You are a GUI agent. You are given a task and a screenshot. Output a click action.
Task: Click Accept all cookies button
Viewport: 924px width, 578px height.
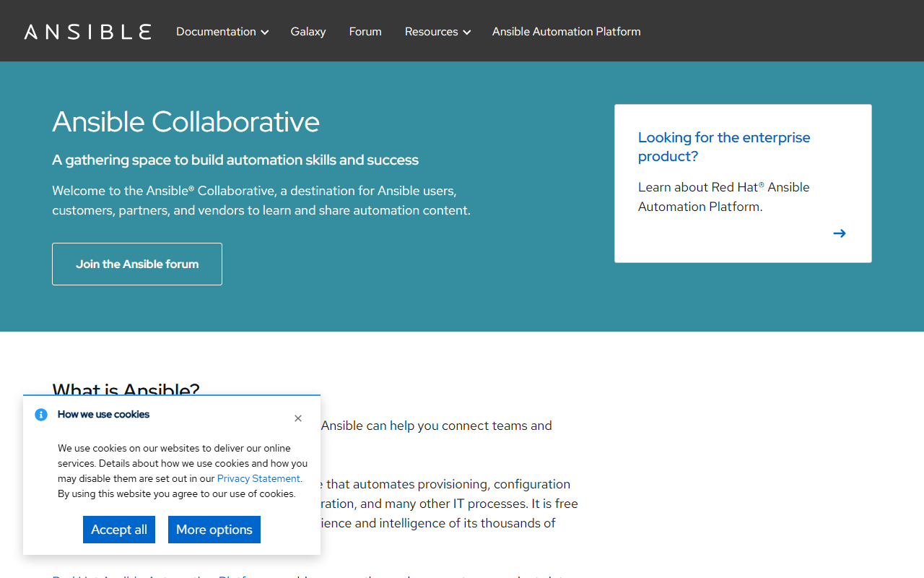click(119, 530)
